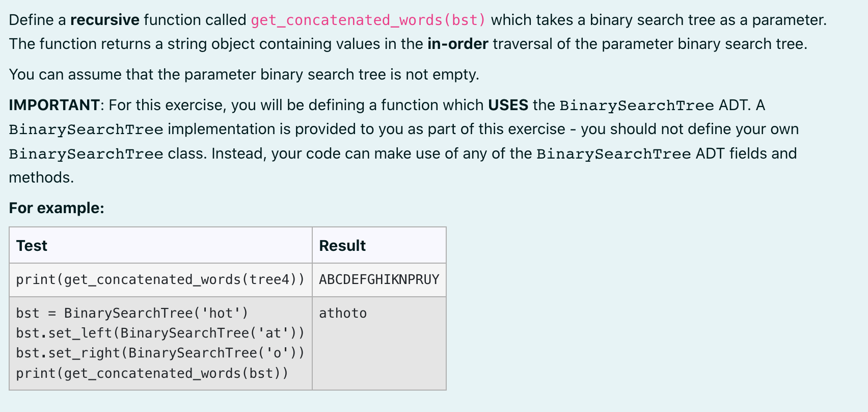868x412 pixels.
Task: Click the line bst = BinarySearchTree('hot')
Action: click(132, 313)
